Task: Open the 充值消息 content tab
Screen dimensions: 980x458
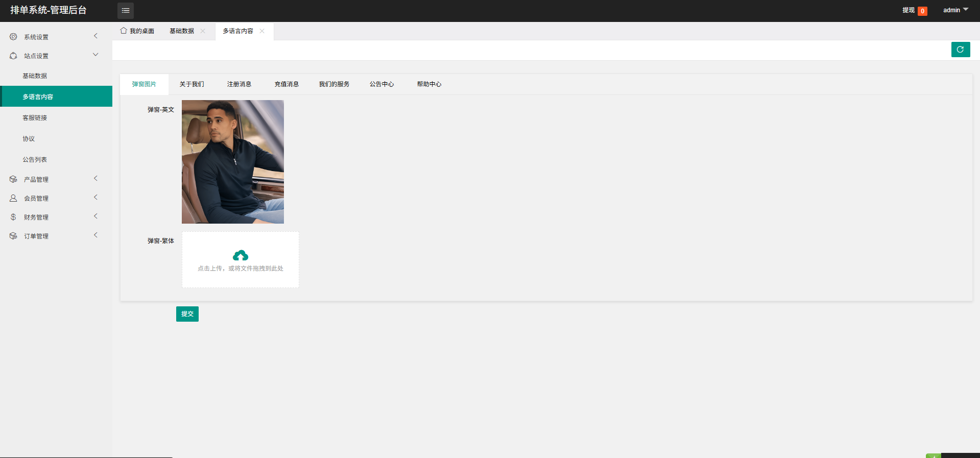Action: click(286, 84)
